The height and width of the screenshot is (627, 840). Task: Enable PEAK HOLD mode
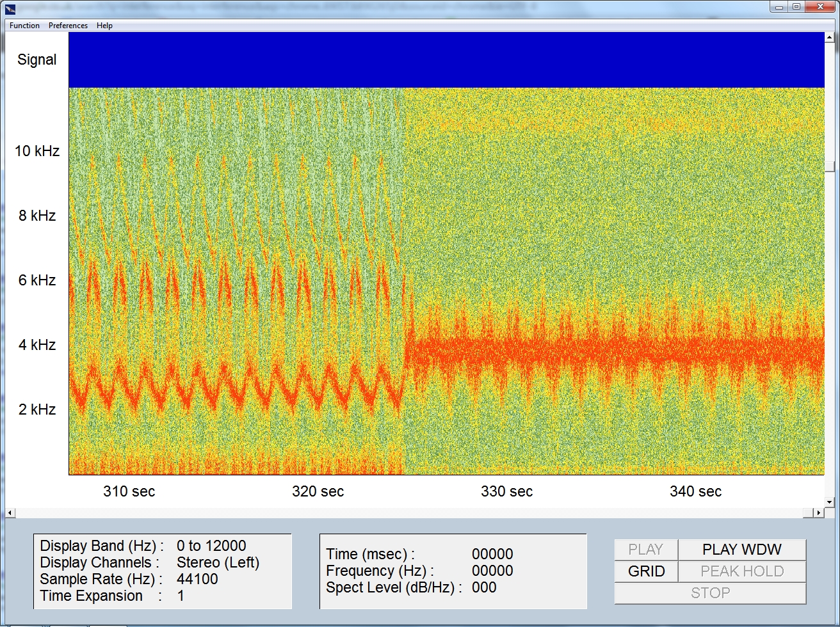click(x=741, y=571)
